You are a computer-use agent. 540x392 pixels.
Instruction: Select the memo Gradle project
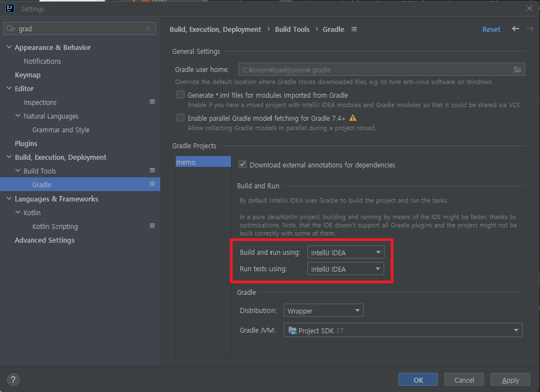point(203,162)
